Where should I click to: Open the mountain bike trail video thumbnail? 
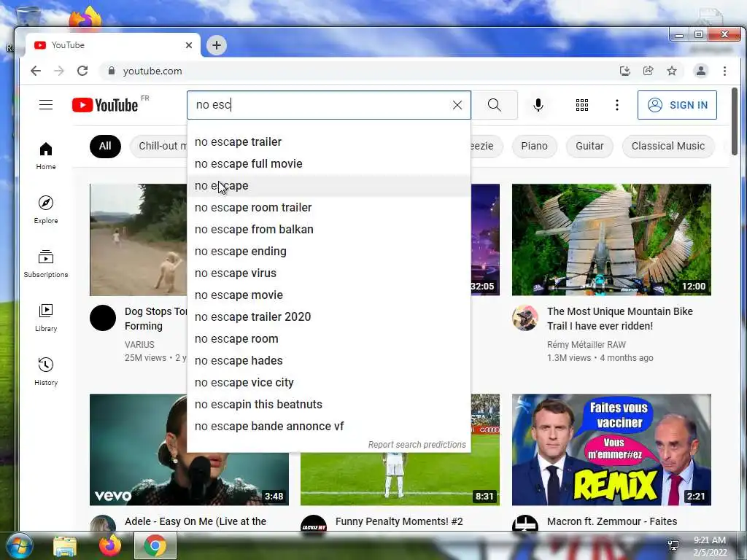click(x=611, y=239)
